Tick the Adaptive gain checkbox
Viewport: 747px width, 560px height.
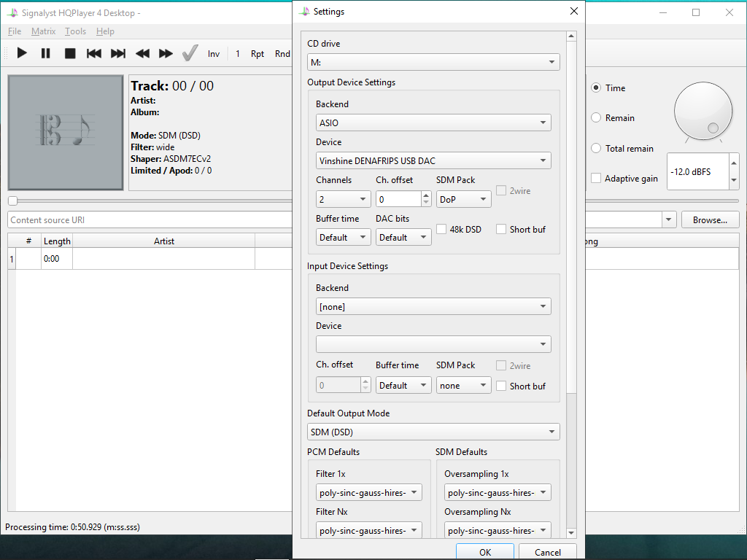click(596, 179)
